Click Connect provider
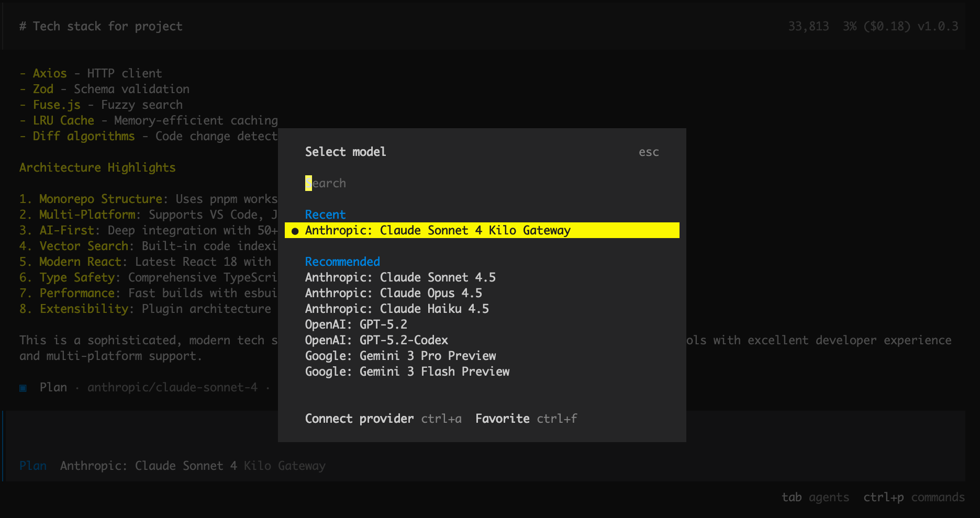 [359, 418]
